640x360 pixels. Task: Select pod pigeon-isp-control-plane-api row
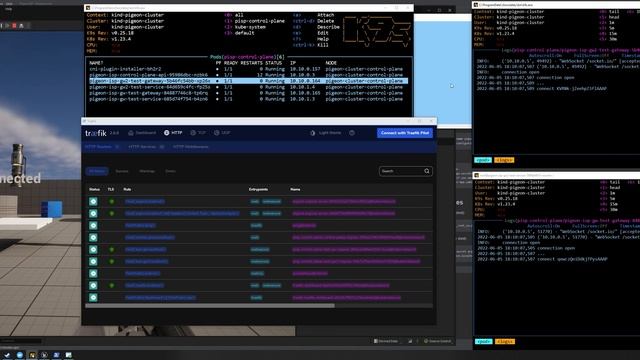point(249,75)
